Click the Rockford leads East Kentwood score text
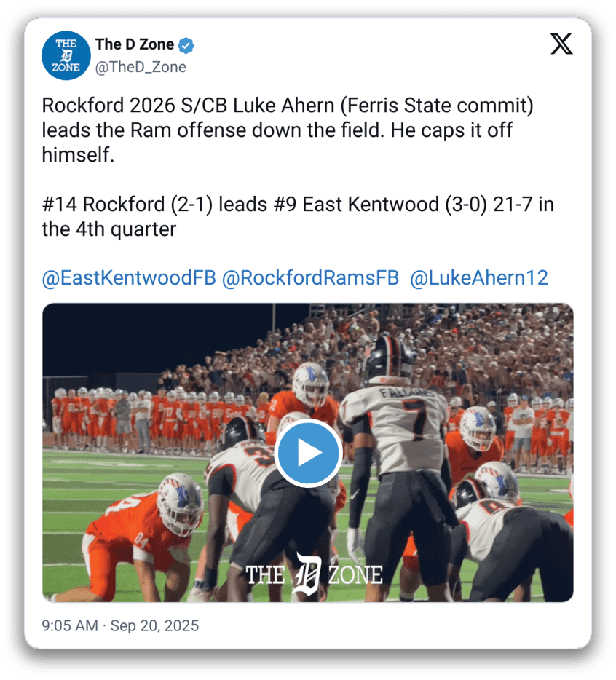616x680 pixels. [298, 216]
